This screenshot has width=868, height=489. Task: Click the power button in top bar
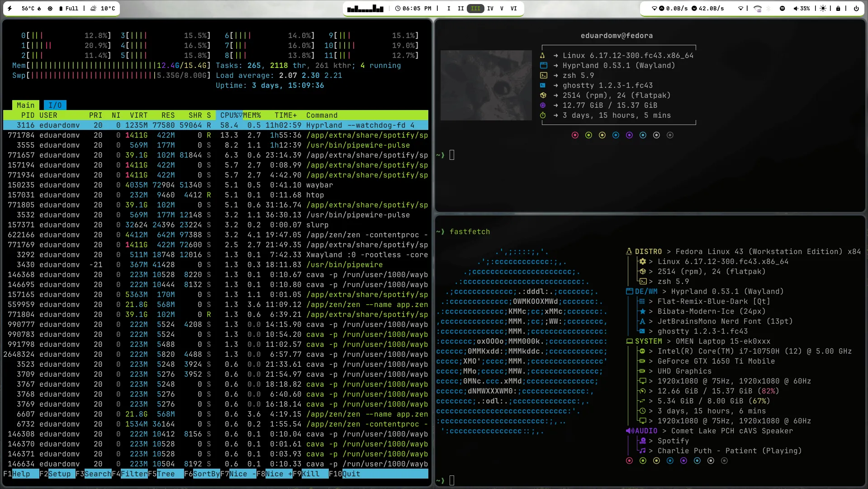click(856, 9)
